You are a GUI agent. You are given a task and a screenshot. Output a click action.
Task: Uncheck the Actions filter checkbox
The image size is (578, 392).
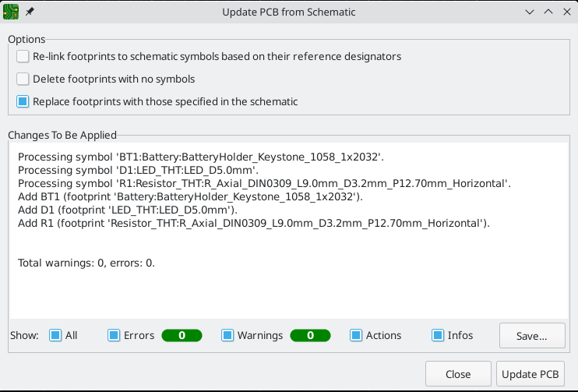pos(356,335)
